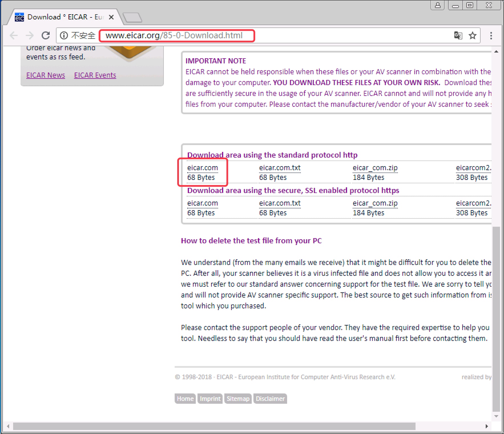Open site info via the not-secure icon
This screenshot has width=504, height=434.
[64, 35]
